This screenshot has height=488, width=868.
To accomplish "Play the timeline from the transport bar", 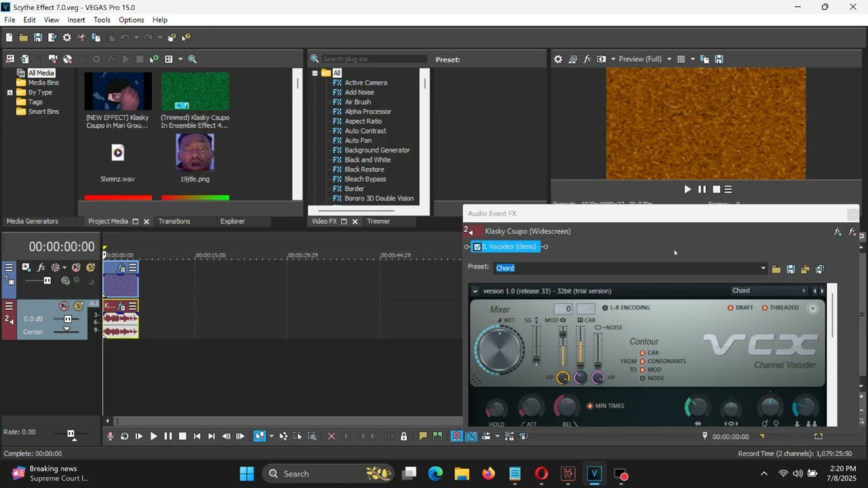I will coord(153,436).
